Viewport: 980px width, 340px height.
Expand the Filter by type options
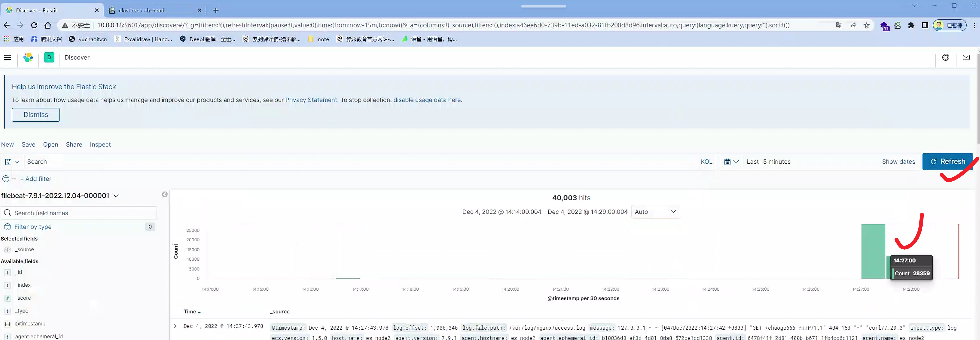[x=32, y=226]
